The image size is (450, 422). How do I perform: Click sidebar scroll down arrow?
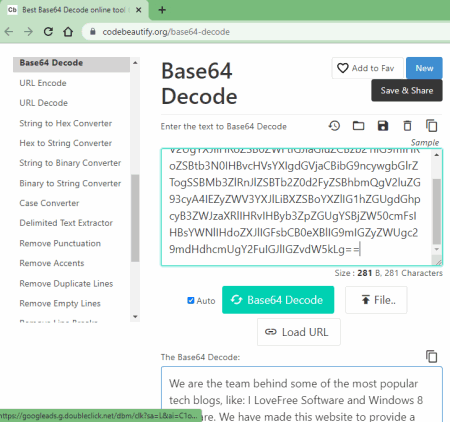(135, 317)
